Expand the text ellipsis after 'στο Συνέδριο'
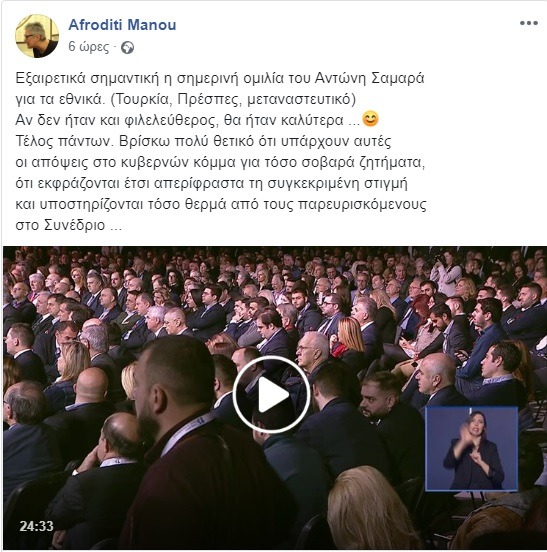547x552 pixels. (116, 226)
